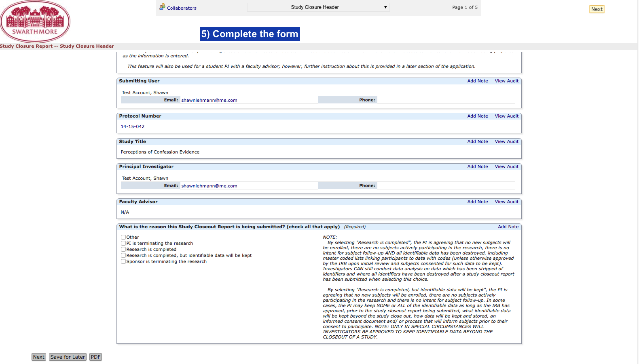Check the Other reason checkbox
Screen dimensions: 639x364
point(123,237)
